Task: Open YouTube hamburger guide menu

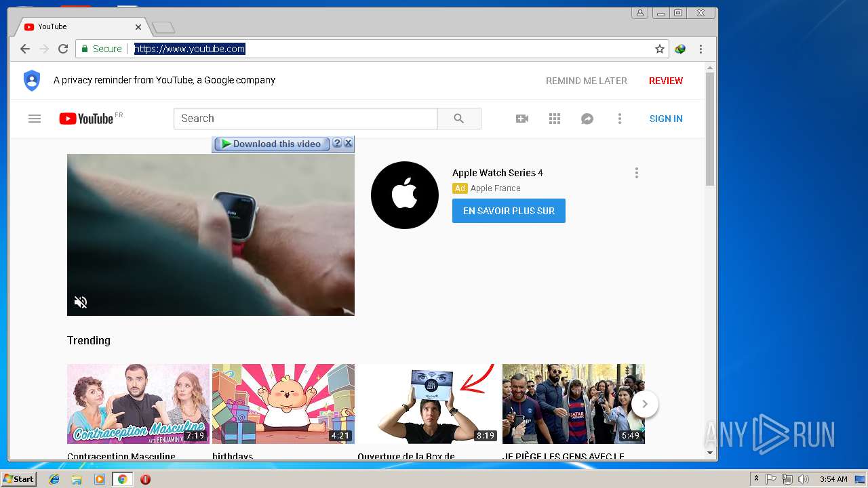Action: click(35, 119)
